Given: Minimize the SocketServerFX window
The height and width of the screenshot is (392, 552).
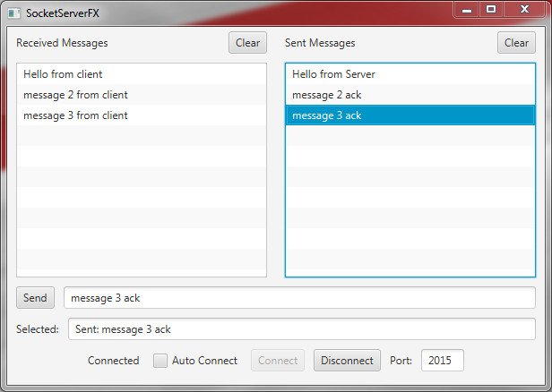Looking at the screenshot, I should pos(467,10).
